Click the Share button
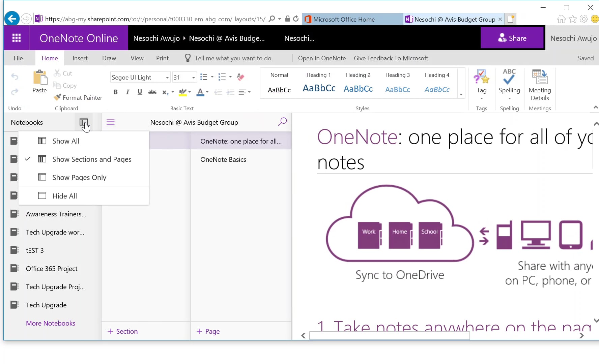 (x=512, y=38)
